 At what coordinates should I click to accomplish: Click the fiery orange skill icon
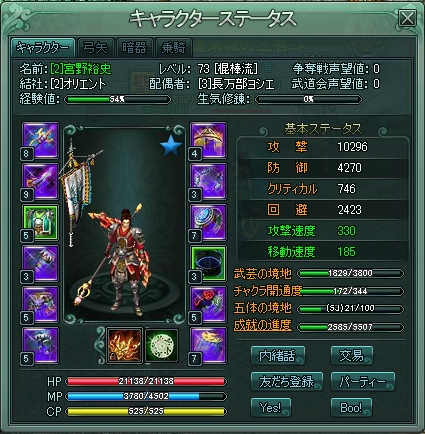(124, 345)
